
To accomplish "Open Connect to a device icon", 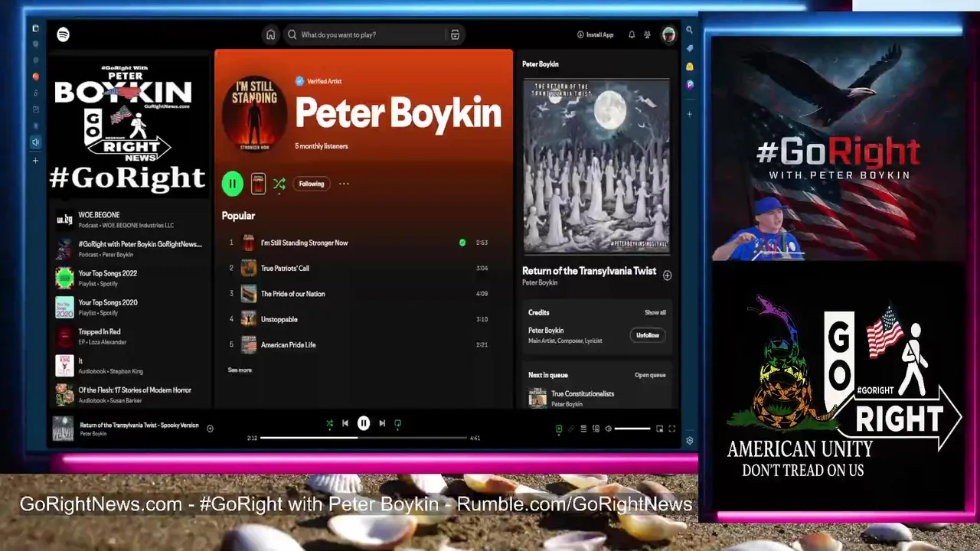I will 596,429.
